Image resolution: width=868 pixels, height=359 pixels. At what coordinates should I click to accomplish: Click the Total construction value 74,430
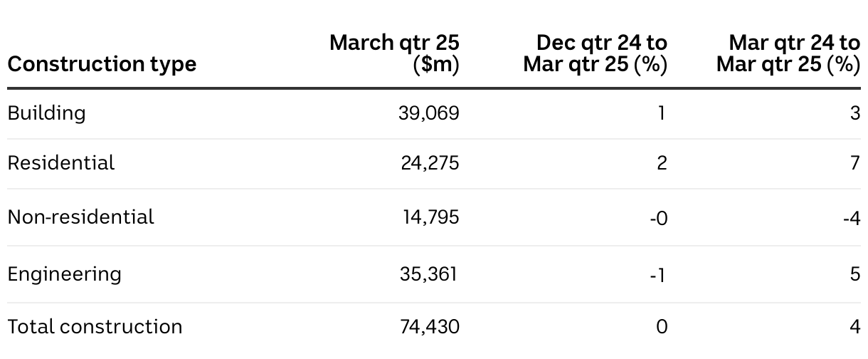[x=430, y=327]
